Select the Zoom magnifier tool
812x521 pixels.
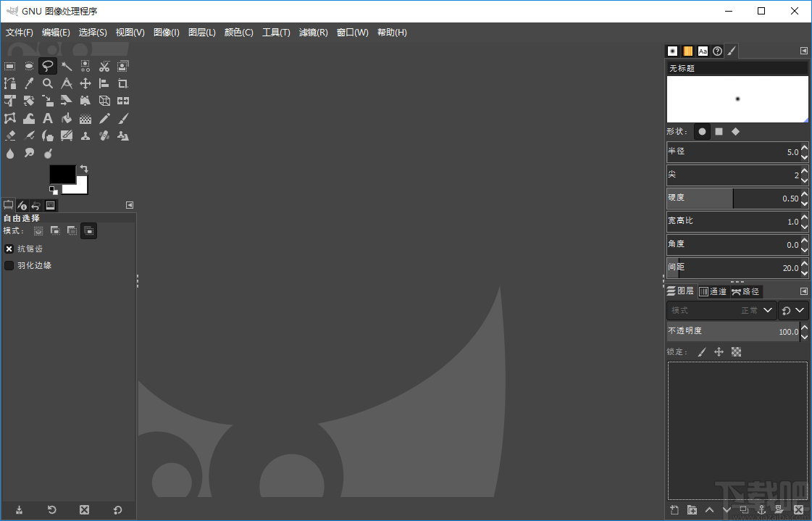[48, 83]
